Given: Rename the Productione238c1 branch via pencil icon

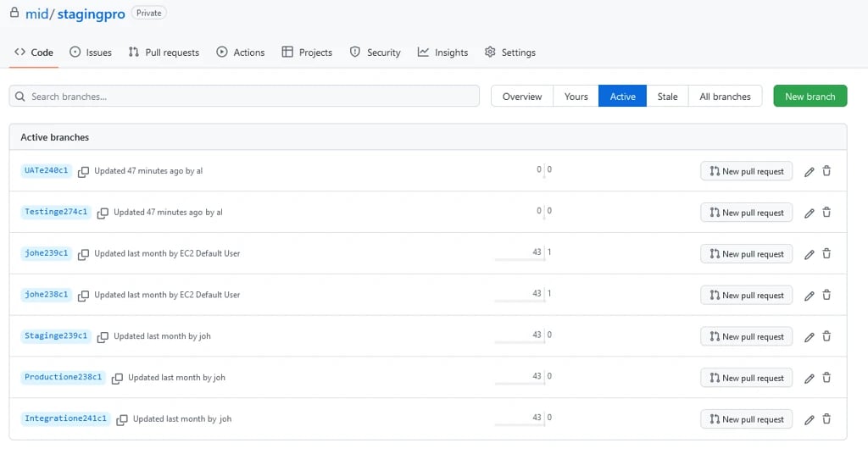Looking at the screenshot, I should 809,379.
